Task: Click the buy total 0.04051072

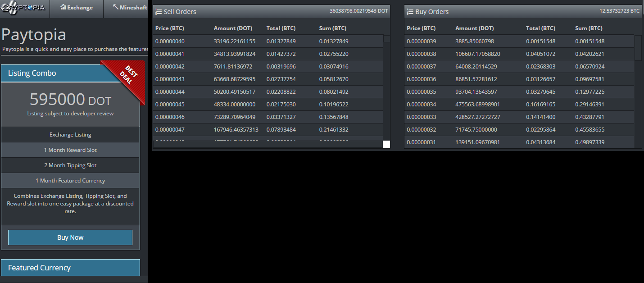Action: tap(540, 54)
